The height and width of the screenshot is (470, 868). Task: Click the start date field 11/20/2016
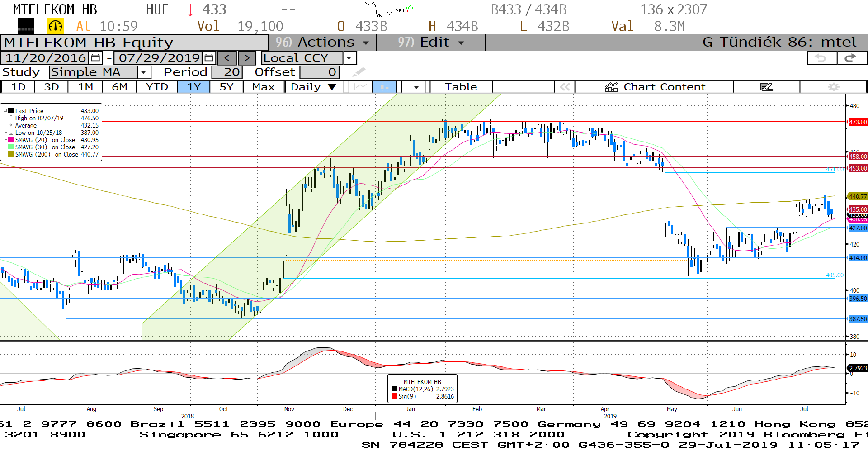46,58
